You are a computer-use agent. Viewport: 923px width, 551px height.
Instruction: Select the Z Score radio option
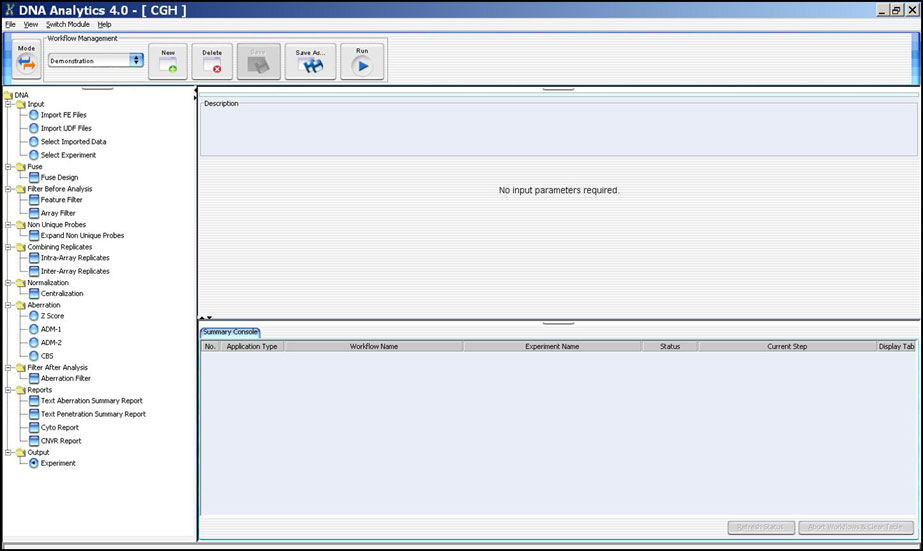click(34, 316)
